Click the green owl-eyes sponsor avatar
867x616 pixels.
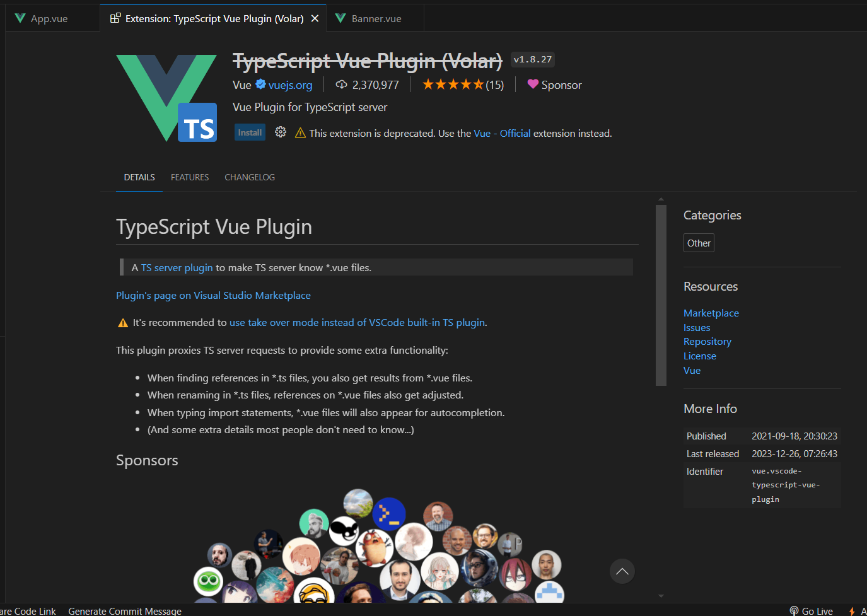tap(209, 581)
